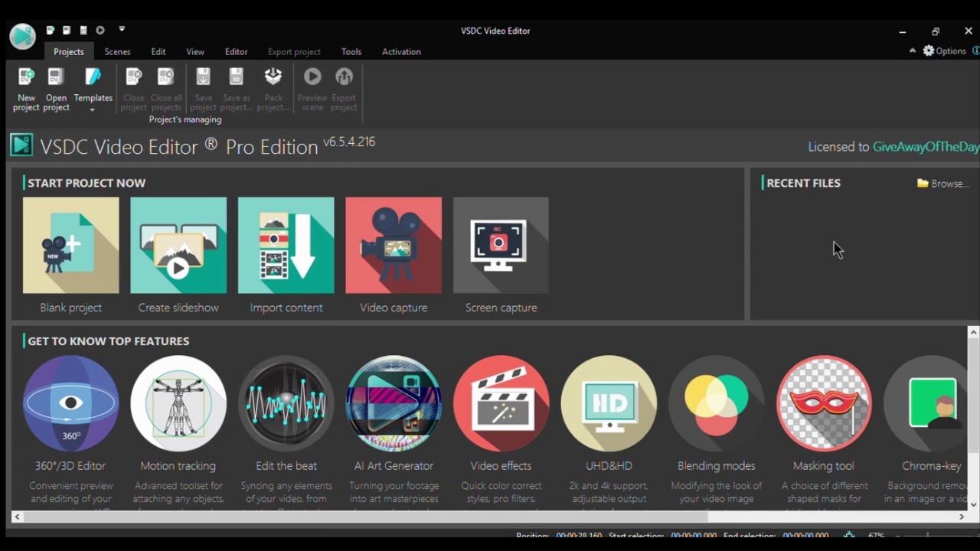Open the Export project ribbon tab
Viewport: 980px width, 551px height.
[x=294, y=51]
